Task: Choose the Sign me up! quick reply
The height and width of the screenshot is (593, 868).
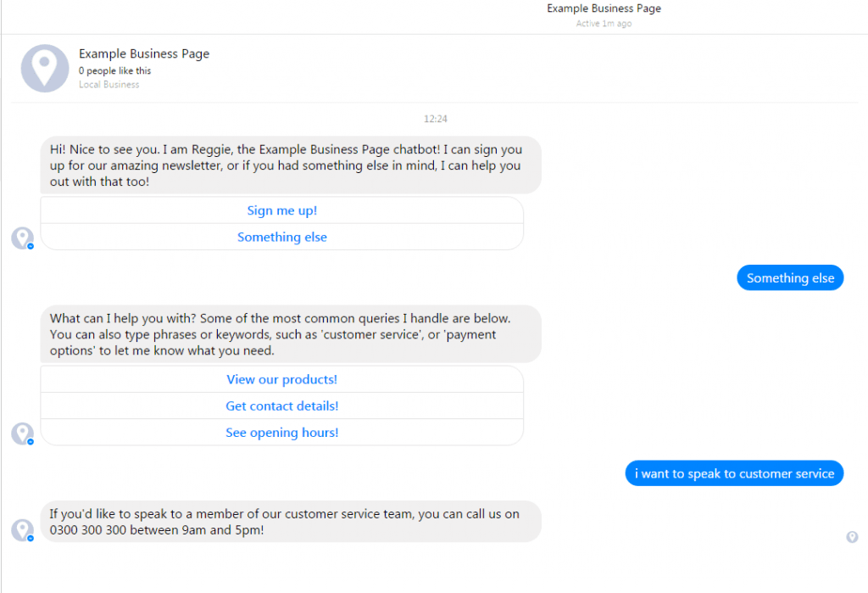Action: 281,210
